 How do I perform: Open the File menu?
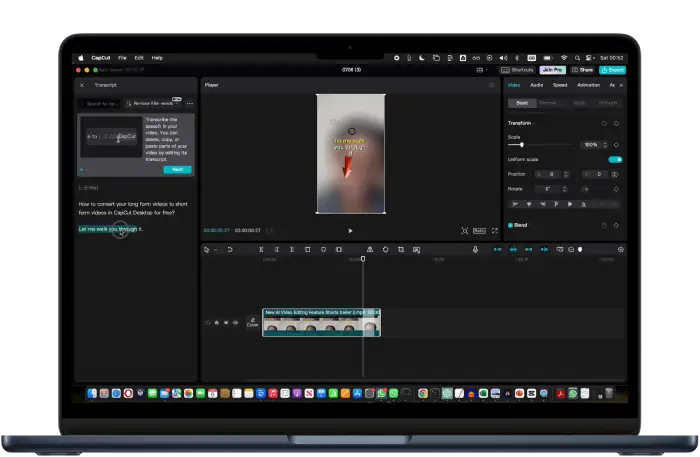click(x=123, y=58)
